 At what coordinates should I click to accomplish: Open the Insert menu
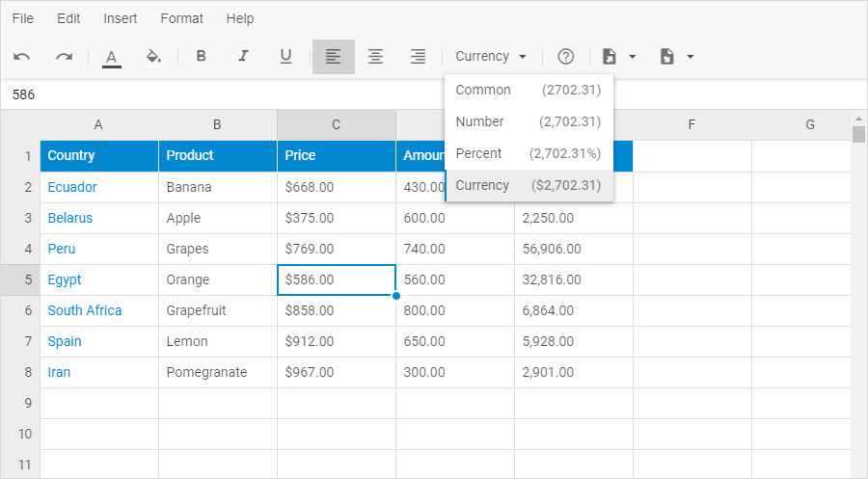[121, 18]
